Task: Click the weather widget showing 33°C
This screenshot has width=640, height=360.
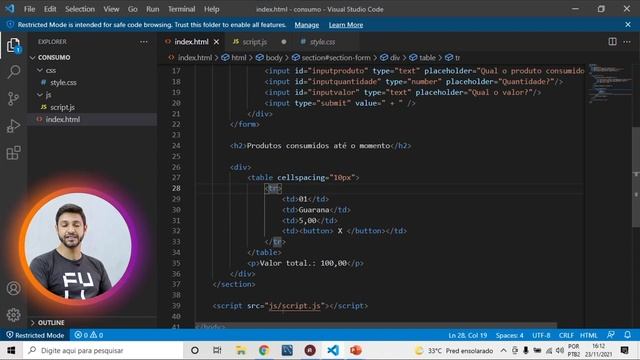Action: point(453,350)
